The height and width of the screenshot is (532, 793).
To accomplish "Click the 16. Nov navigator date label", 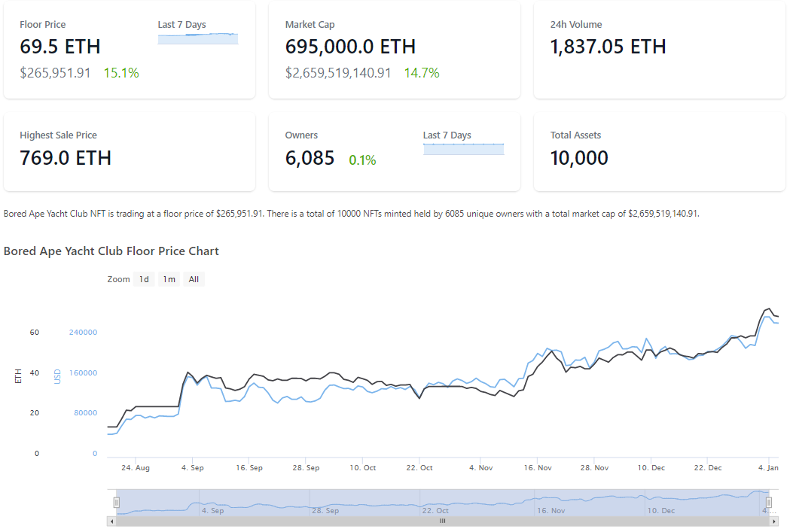I will (551, 511).
